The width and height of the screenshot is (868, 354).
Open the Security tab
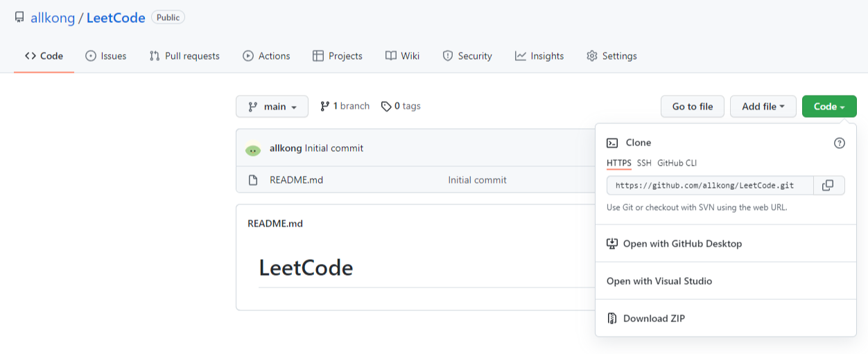(x=467, y=56)
